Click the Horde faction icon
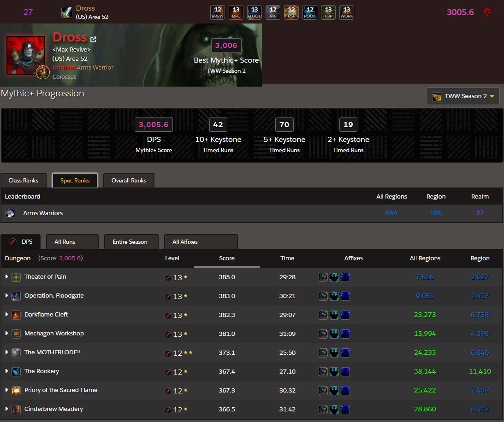Image resolution: width=504 pixels, height=422 pixels. [487, 12]
